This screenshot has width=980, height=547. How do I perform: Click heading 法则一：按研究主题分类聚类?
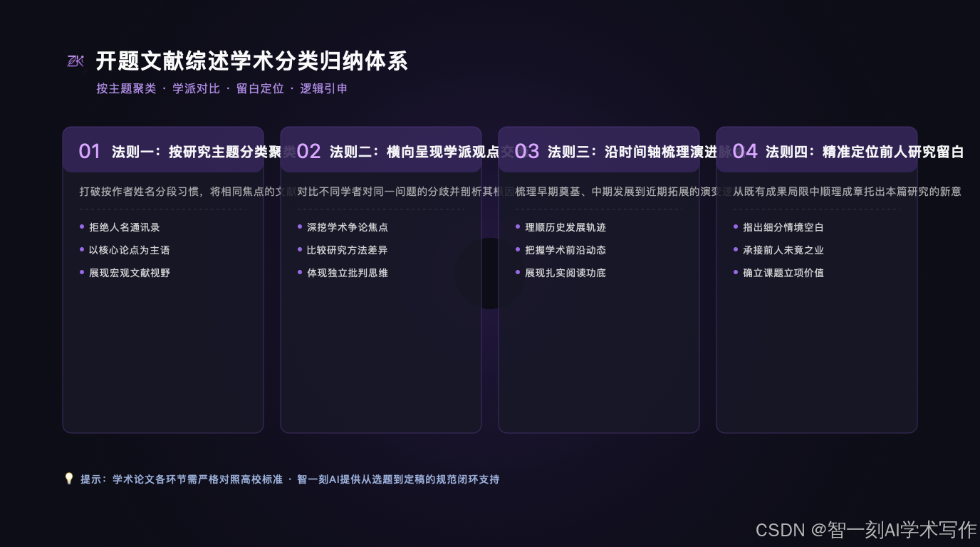204,152
